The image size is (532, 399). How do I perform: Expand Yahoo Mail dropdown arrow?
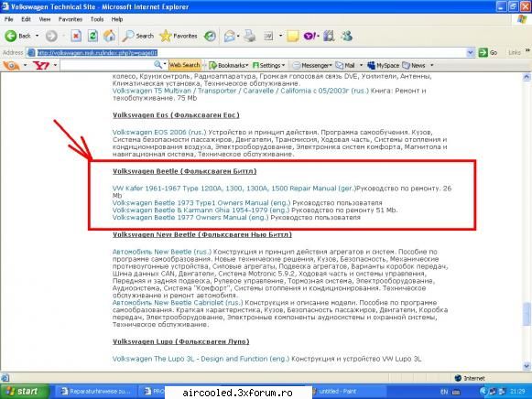[x=361, y=65]
